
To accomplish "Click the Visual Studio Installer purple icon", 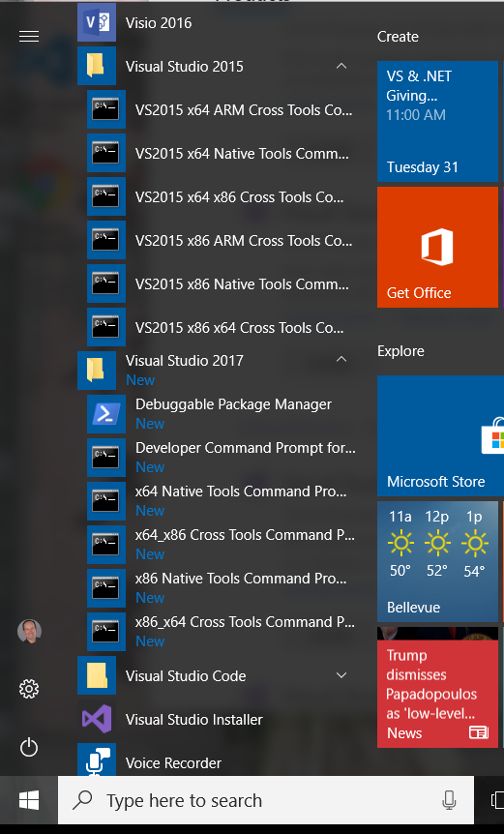I will pyautogui.click(x=97, y=719).
